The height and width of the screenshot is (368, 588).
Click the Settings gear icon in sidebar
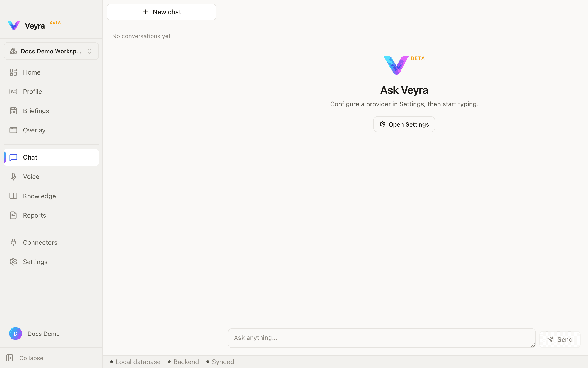(x=13, y=262)
